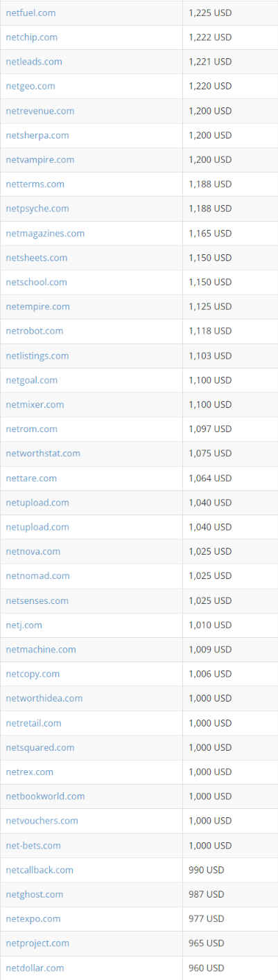Click the netchip.com domain link

tap(32, 37)
